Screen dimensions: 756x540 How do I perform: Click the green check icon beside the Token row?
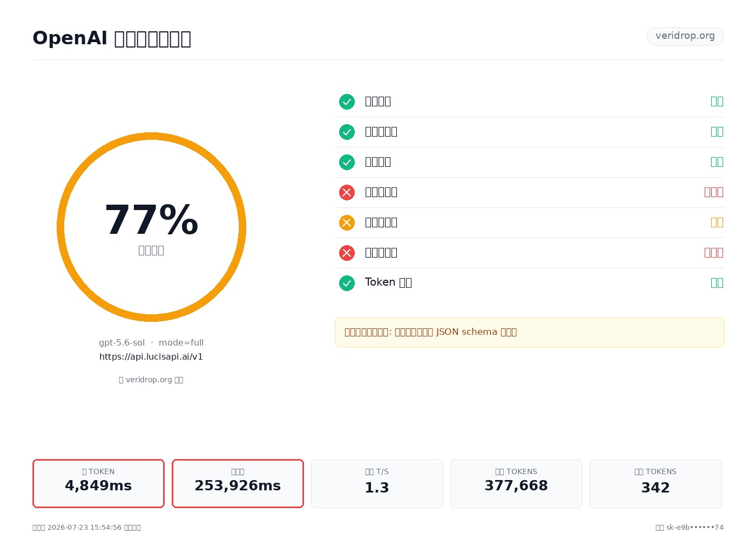pos(347,283)
